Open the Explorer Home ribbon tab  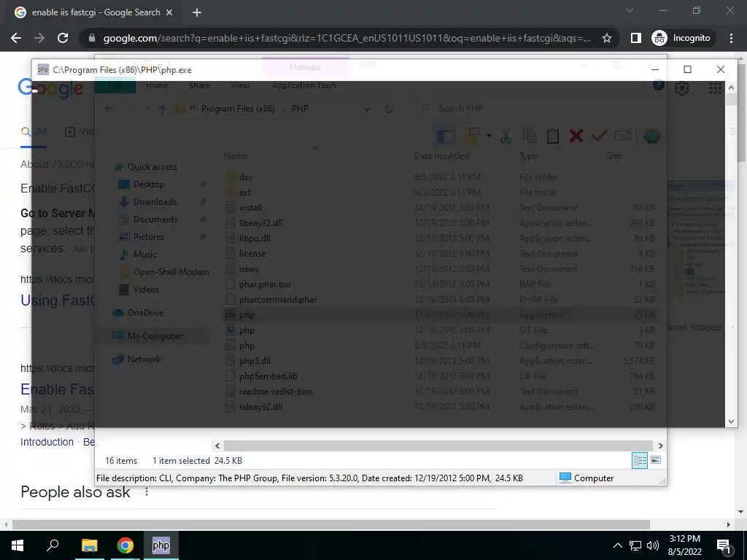click(157, 85)
